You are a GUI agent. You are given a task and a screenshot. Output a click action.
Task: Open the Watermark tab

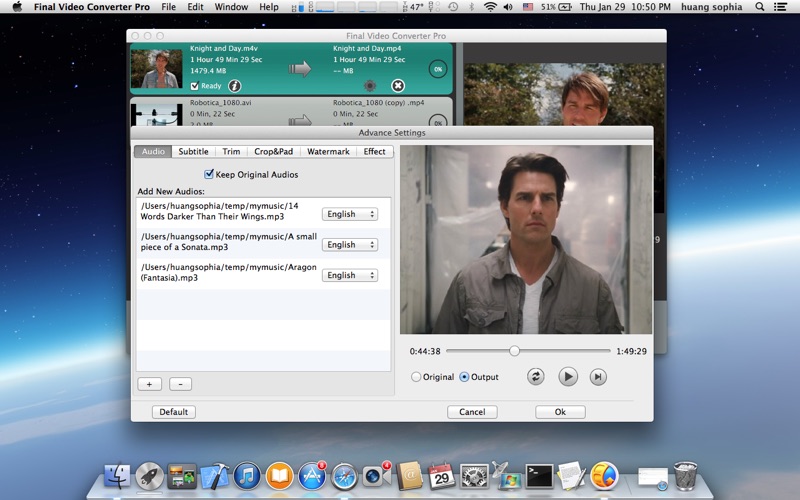(x=328, y=151)
